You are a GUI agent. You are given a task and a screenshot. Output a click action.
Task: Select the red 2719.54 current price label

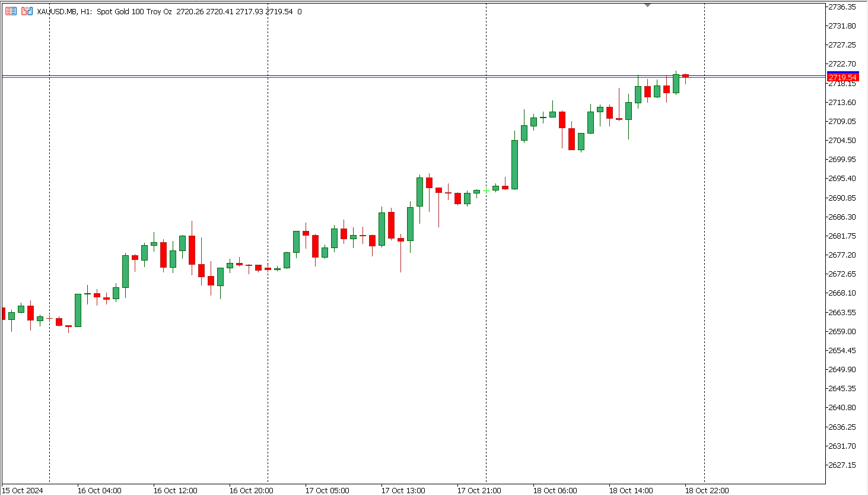click(842, 78)
